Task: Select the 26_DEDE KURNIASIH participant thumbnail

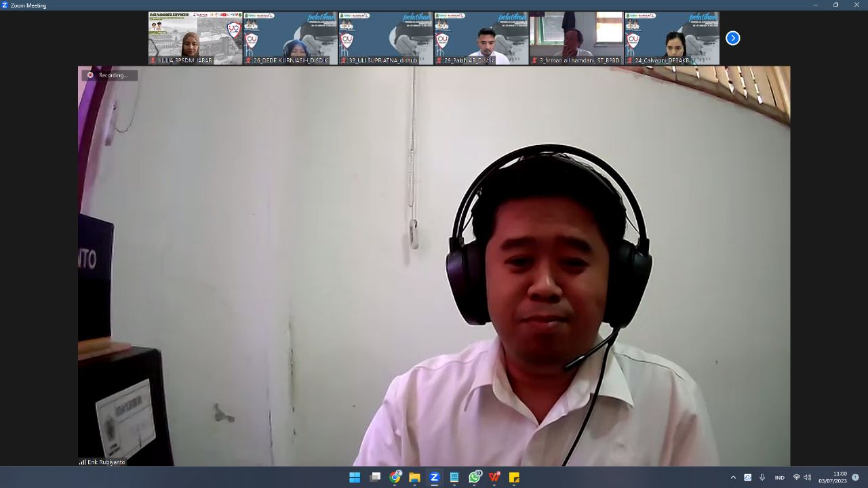Action: [290, 38]
